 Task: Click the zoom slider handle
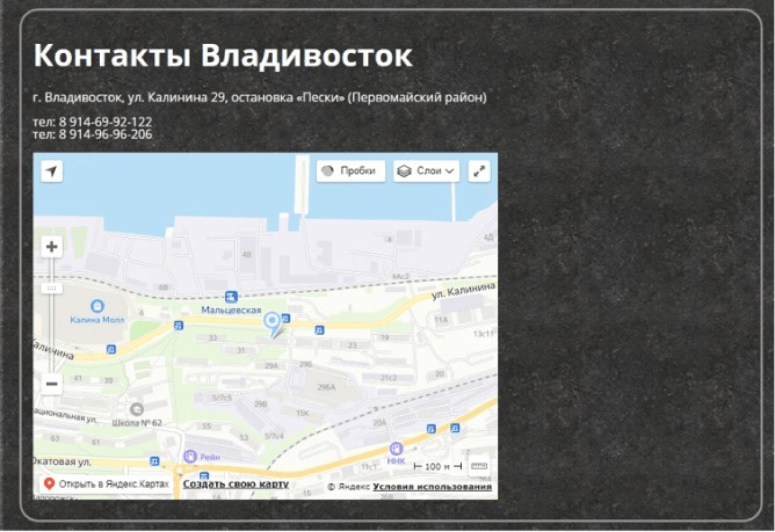point(51,288)
